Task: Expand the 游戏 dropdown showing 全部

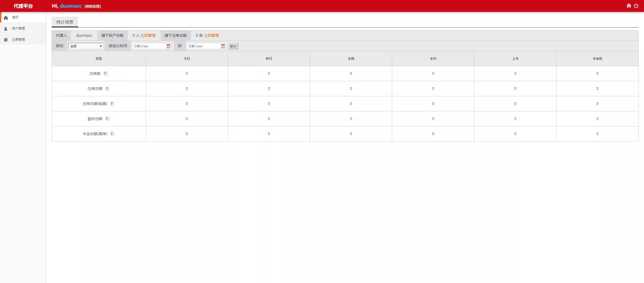Action: [86, 46]
